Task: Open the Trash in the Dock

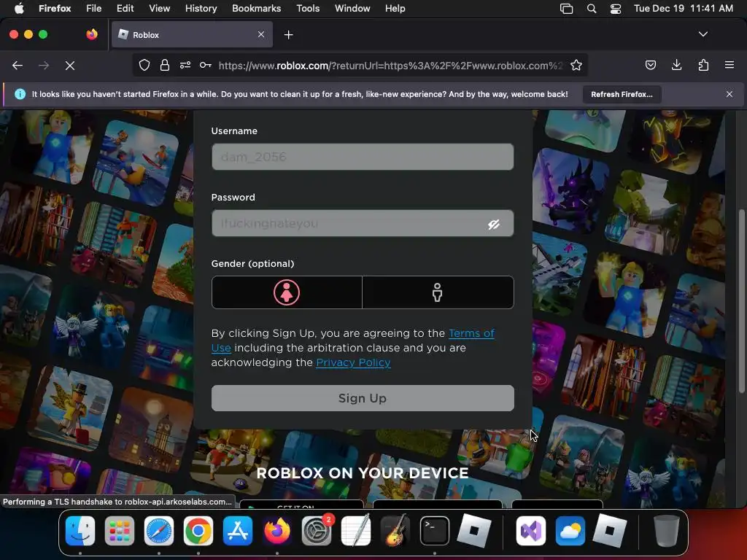Action: (667, 531)
